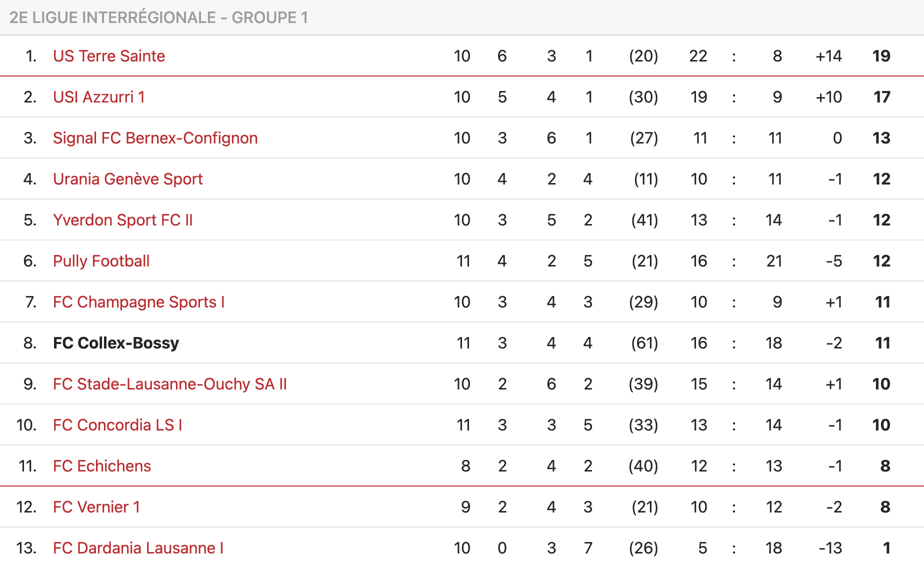Click Yverdon Sport FC II's fair-play score (41)

(x=644, y=220)
